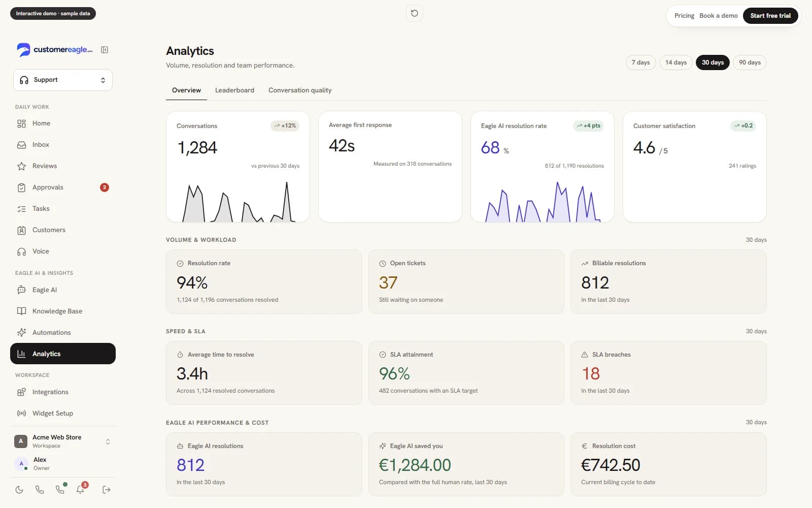Click the Conversations sparkline chart
This screenshot has height=508, width=812.
click(238, 202)
